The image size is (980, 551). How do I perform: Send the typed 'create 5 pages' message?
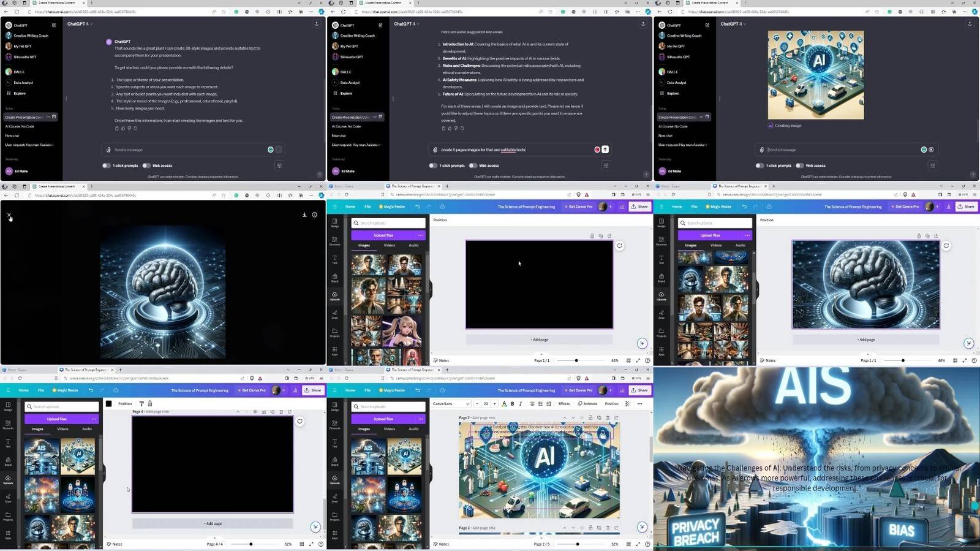[x=605, y=150]
